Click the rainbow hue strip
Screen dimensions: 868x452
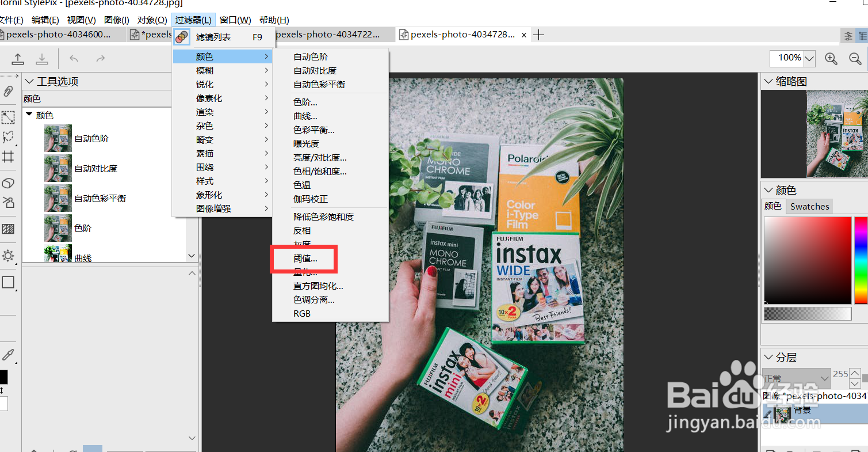pyautogui.click(x=861, y=260)
